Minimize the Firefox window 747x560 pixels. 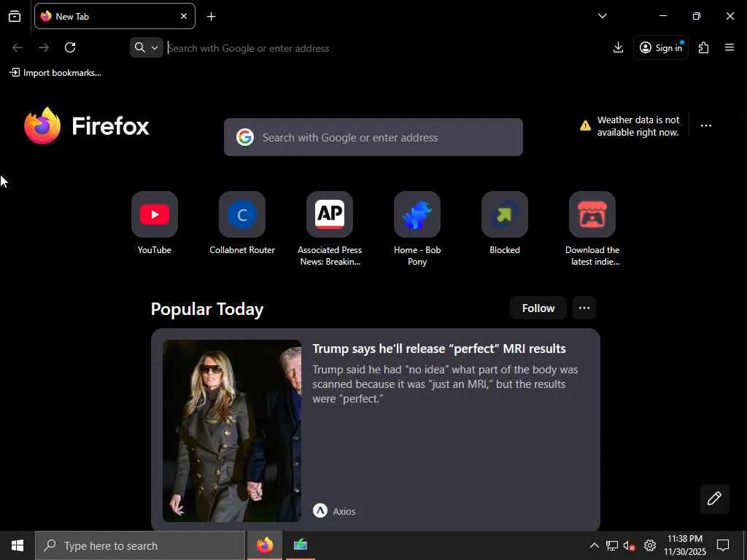(x=662, y=16)
